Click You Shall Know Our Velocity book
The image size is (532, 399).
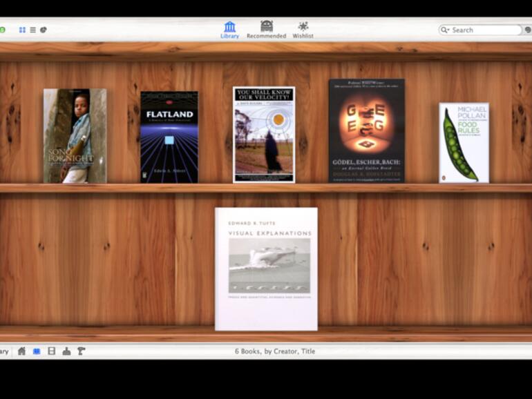click(263, 135)
